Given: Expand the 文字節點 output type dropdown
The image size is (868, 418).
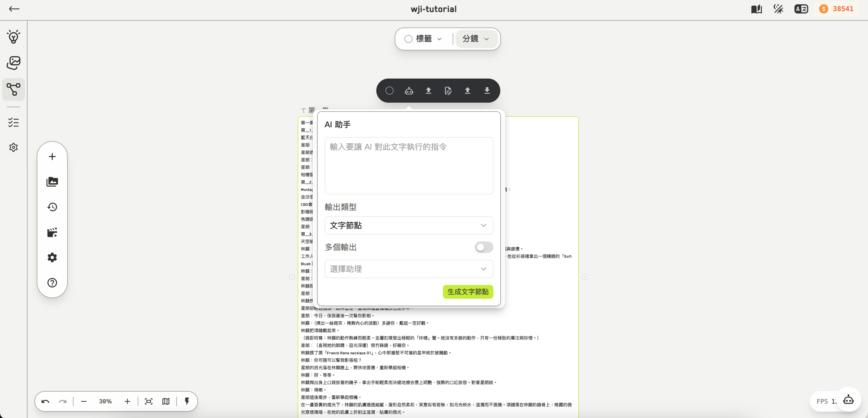Looking at the screenshot, I should 409,226.
